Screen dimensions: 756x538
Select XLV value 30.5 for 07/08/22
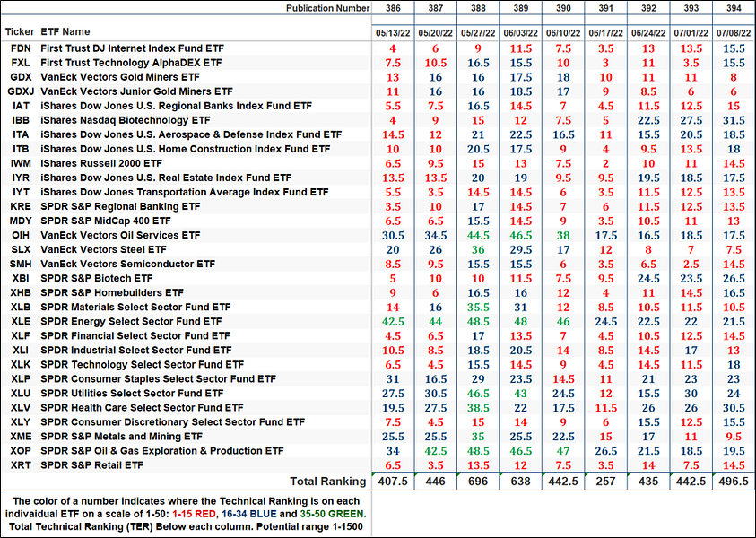[734, 408]
